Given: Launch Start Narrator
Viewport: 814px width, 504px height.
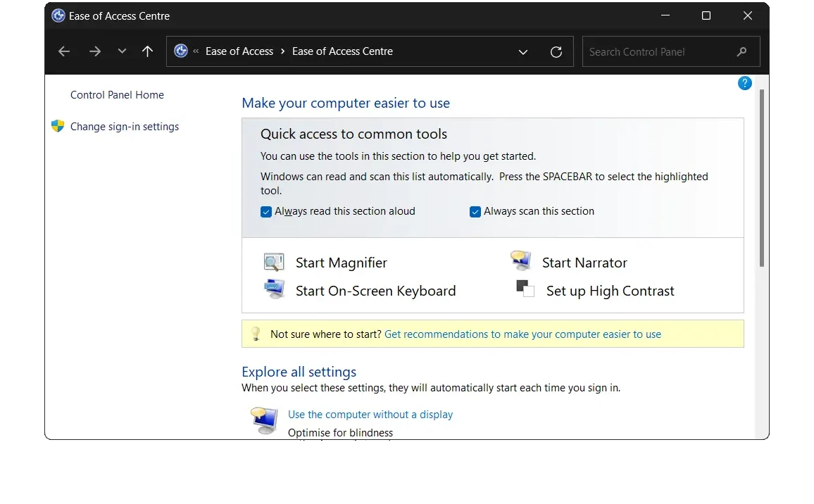Looking at the screenshot, I should (584, 263).
